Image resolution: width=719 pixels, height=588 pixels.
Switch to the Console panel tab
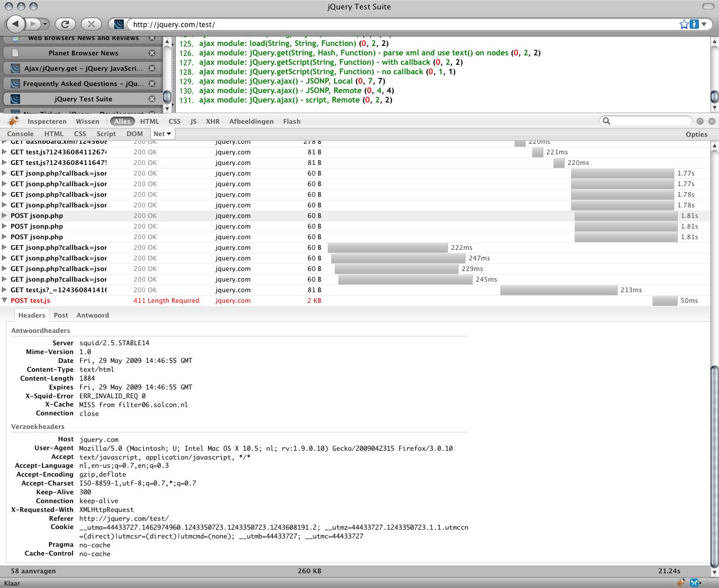(20, 134)
